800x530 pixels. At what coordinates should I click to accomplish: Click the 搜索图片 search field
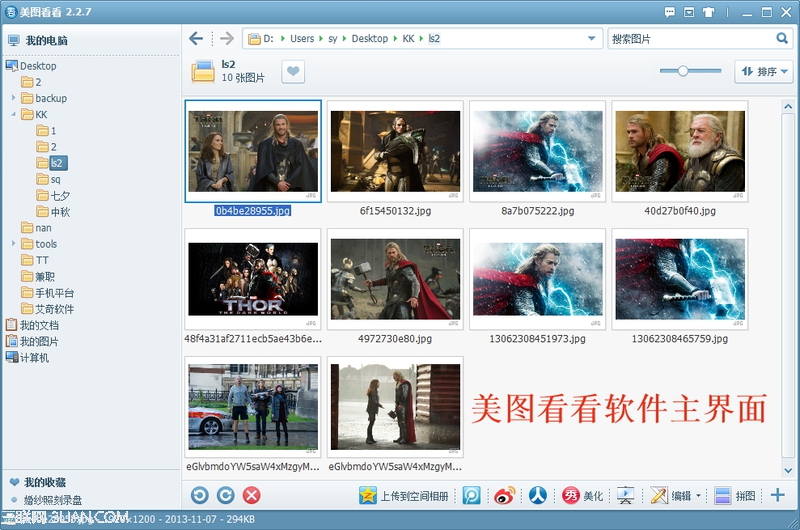coord(691,39)
